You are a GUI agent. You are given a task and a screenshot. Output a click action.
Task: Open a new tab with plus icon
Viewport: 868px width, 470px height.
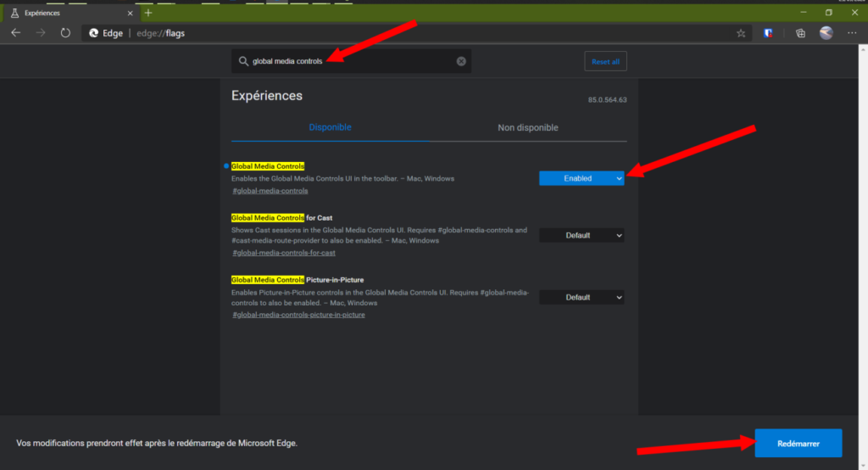click(x=148, y=13)
